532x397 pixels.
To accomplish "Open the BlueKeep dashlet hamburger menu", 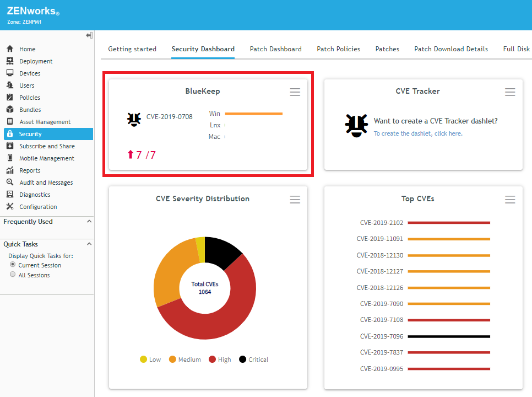I will point(295,92).
